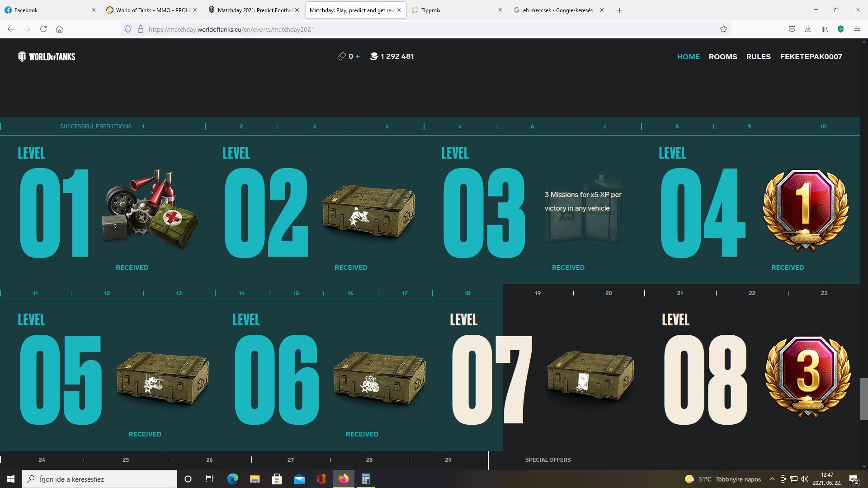
Task: Open the Firefox downloads panel
Action: (808, 29)
